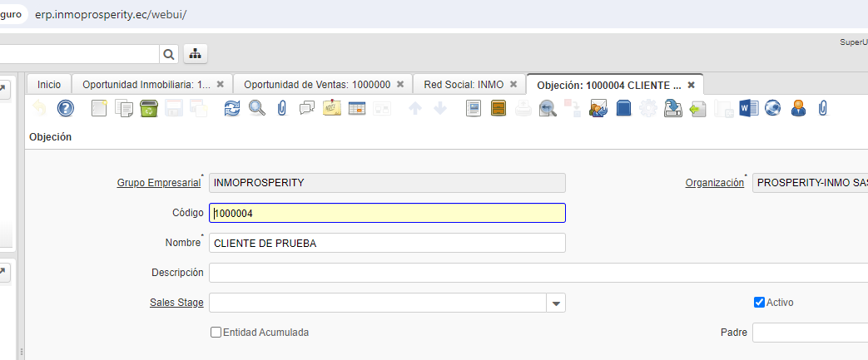Open record lookup with the magnifying glass icon
Image resolution: width=868 pixels, height=360 pixels.
point(257,108)
